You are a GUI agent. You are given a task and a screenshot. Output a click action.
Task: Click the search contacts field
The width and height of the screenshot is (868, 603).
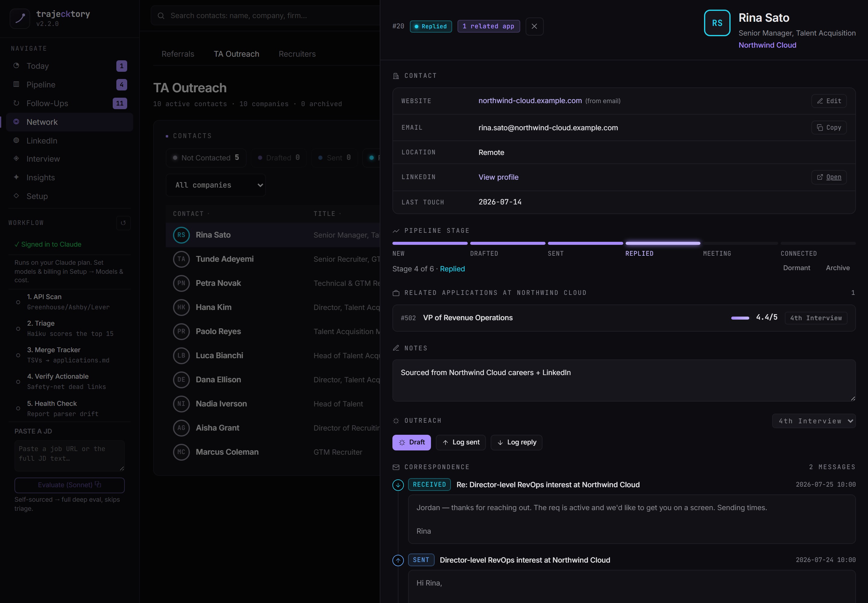click(x=265, y=15)
